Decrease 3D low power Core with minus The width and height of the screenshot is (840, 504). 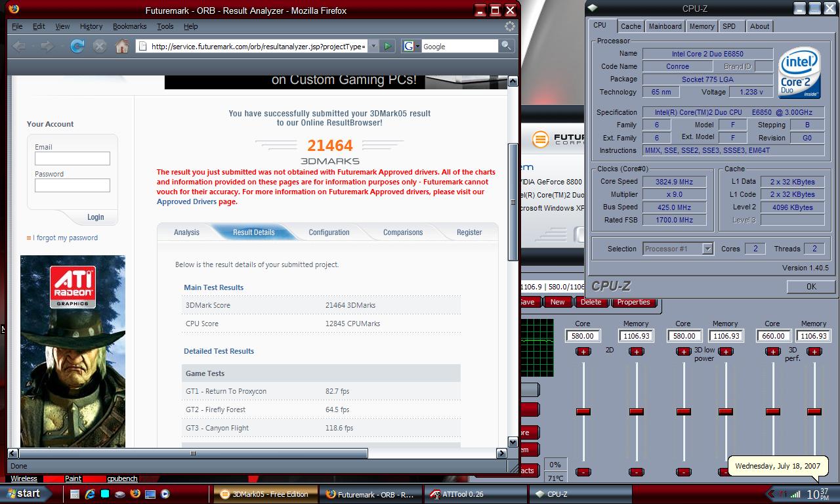pos(683,472)
